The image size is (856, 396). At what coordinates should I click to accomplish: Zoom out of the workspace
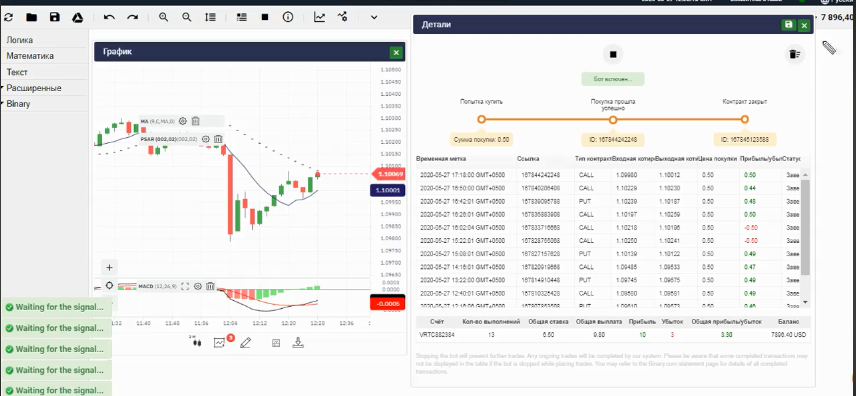point(187,17)
